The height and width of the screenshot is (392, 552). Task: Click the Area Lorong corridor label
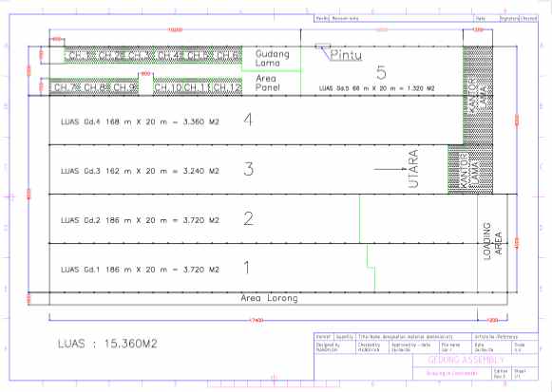269,298
